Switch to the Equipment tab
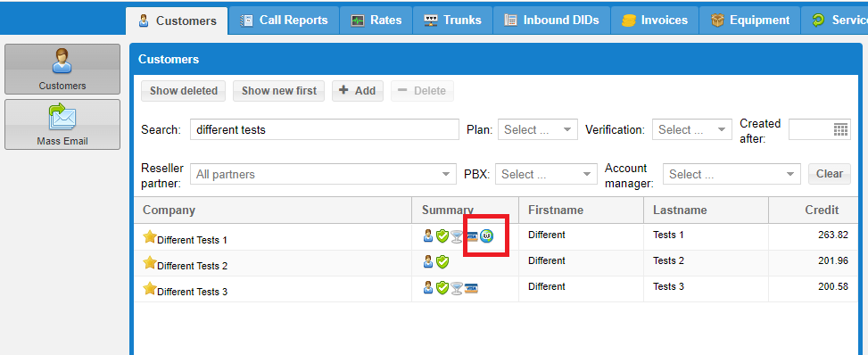 [x=750, y=21]
